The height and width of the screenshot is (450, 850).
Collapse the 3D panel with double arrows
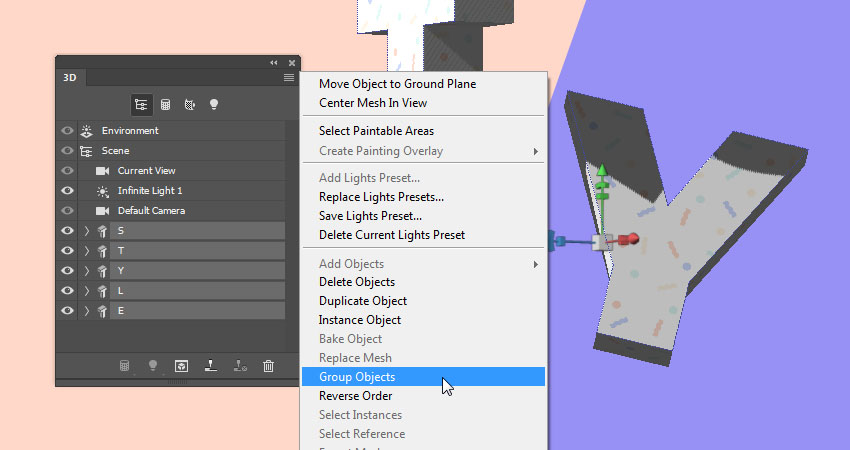[x=274, y=63]
